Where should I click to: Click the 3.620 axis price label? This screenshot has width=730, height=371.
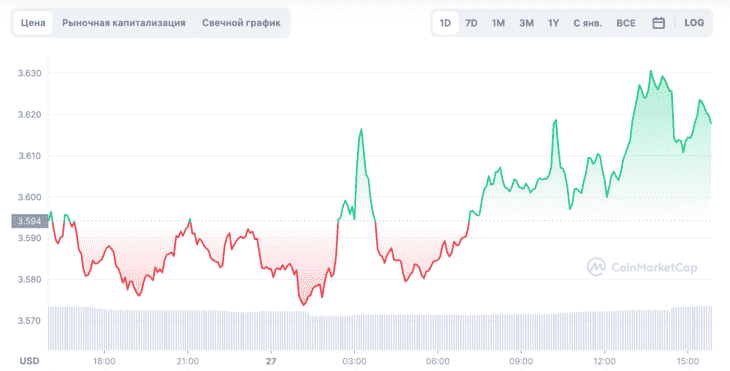click(x=30, y=115)
